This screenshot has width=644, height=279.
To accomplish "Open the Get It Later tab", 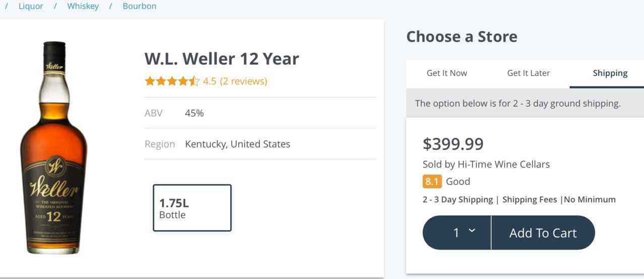I will (528, 73).
